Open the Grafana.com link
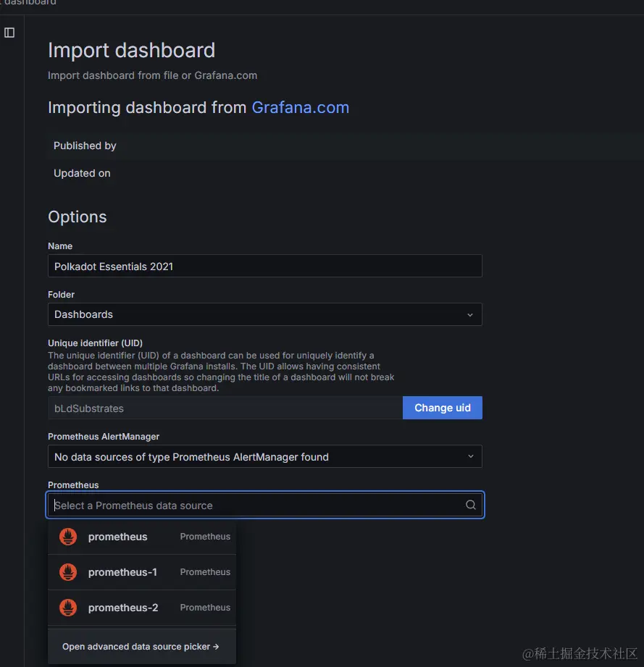This screenshot has height=667, width=644. point(301,108)
